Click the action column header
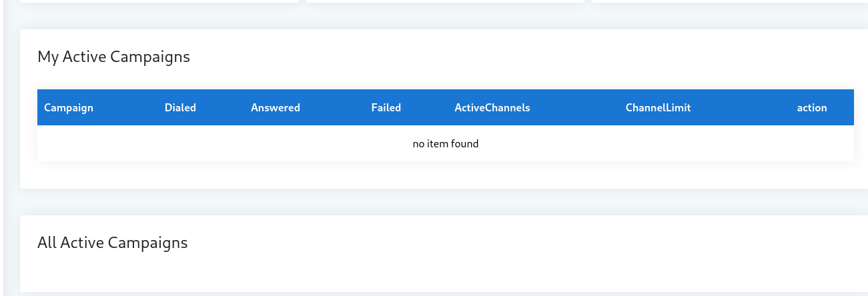The width and height of the screenshot is (868, 296). tap(812, 107)
